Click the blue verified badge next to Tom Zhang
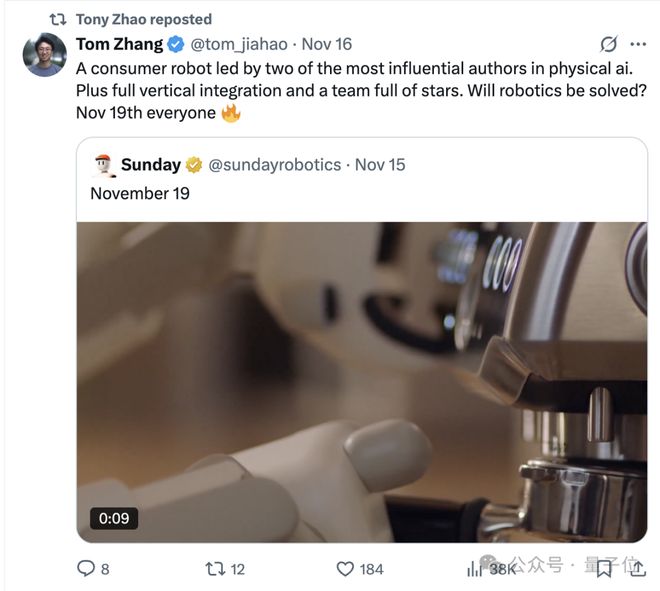 point(175,44)
